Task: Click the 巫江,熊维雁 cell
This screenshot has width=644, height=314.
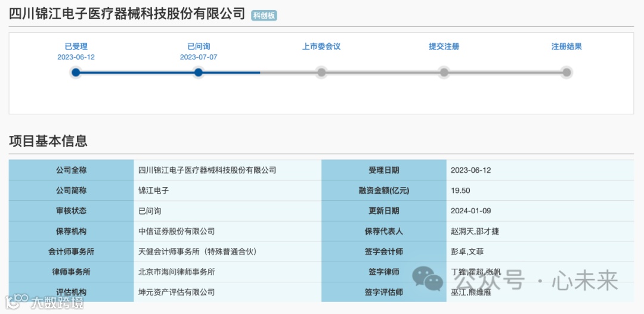Action: click(540, 292)
